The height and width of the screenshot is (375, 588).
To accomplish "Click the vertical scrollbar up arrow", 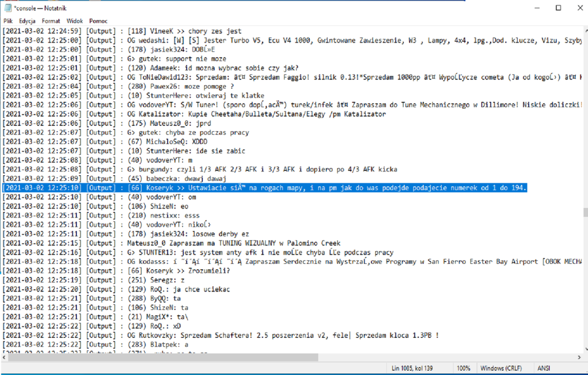I will (586, 31).
